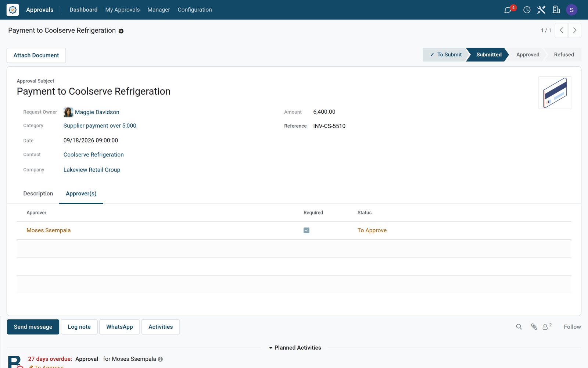
Task: Select the To Submit status stage
Action: 445,54
